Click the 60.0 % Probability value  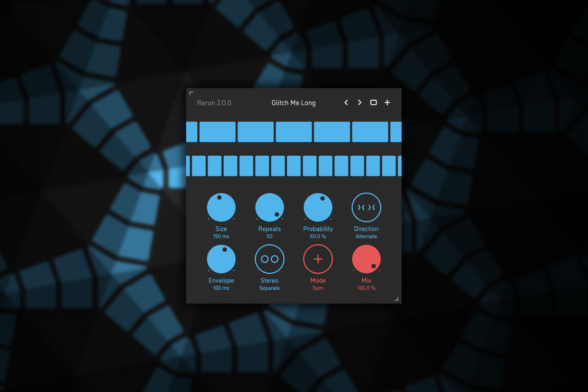(318, 236)
